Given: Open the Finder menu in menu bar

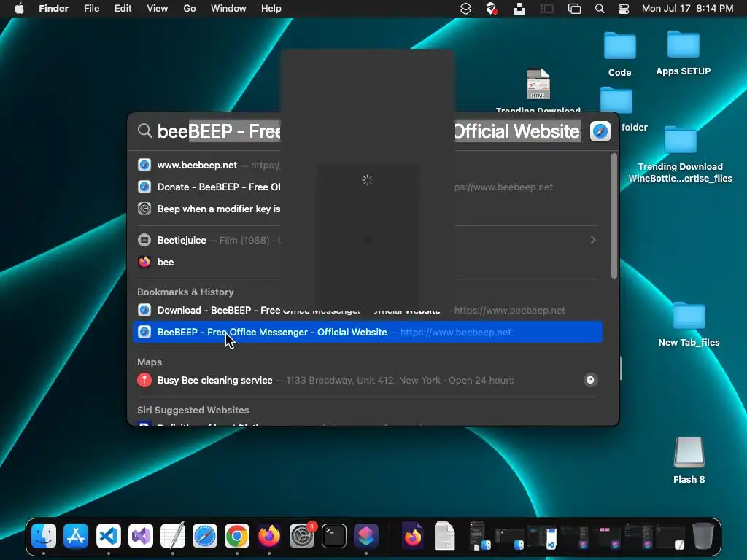Looking at the screenshot, I should (53, 9).
